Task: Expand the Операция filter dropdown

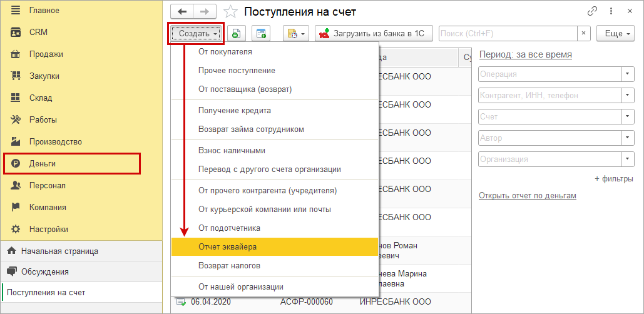Action: pyautogui.click(x=627, y=74)
